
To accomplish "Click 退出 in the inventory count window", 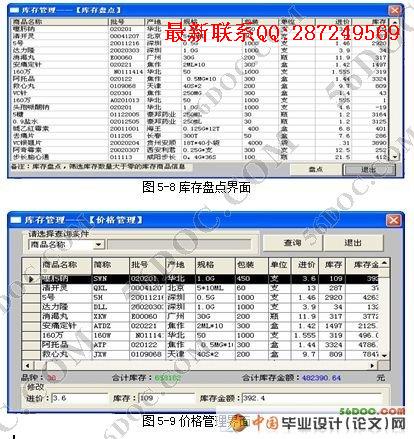I will (x=369, y=169).
